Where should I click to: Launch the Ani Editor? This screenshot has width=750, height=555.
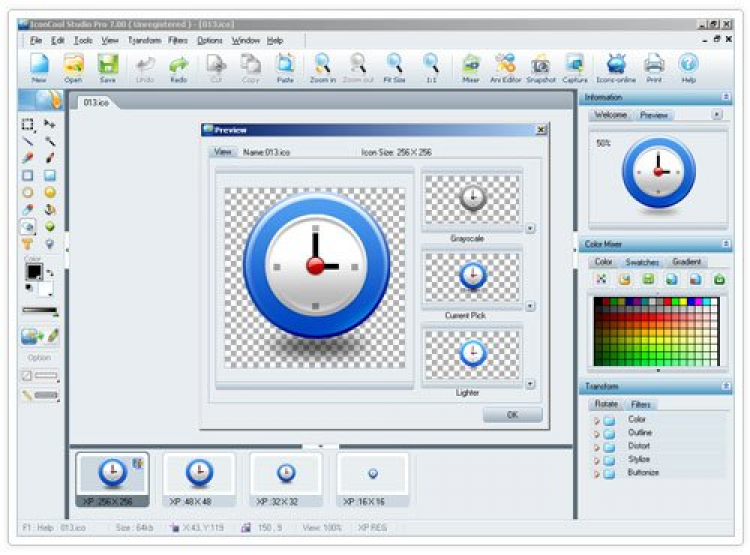(505, 68)
